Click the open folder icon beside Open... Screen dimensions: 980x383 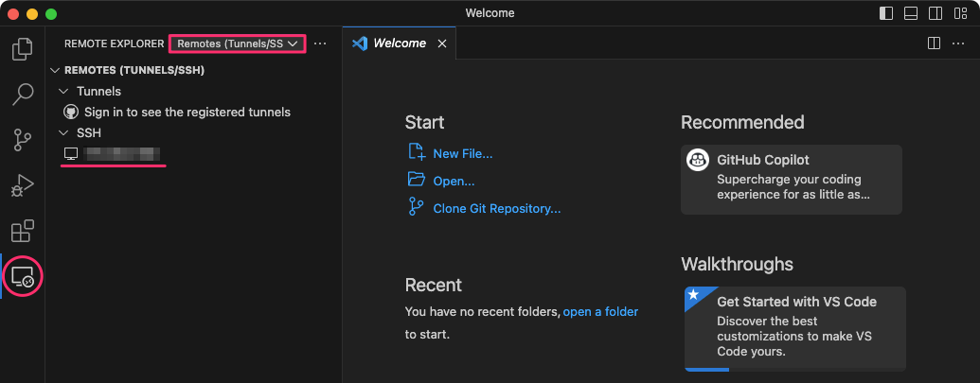coord(417,180)
